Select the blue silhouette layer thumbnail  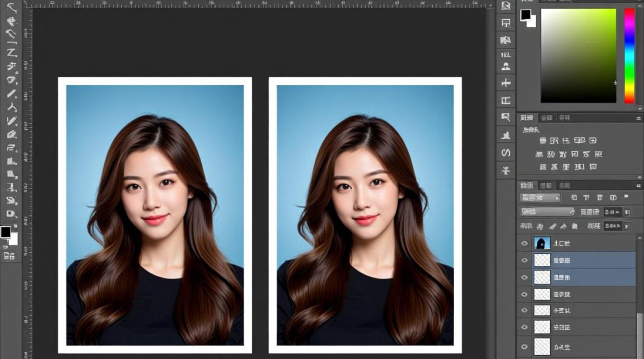pos(542,243)
